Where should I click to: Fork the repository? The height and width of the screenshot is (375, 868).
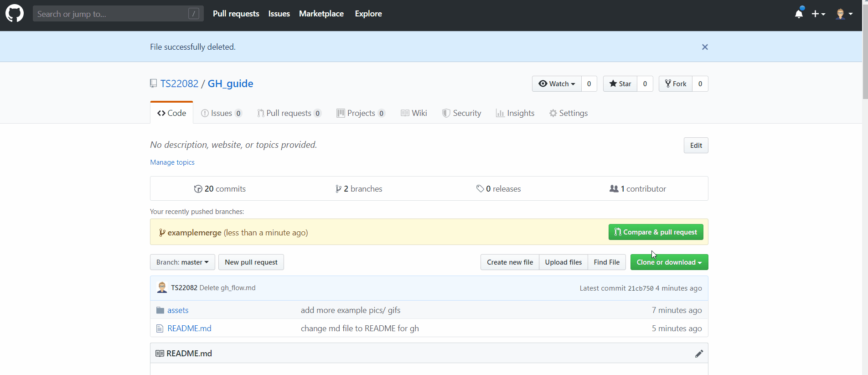tap(676, 83)
